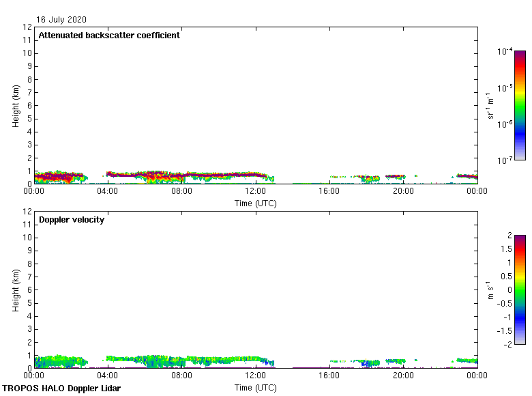Click the Doppler velocity color bar
The image size is (532, 396).
(520, 289)
